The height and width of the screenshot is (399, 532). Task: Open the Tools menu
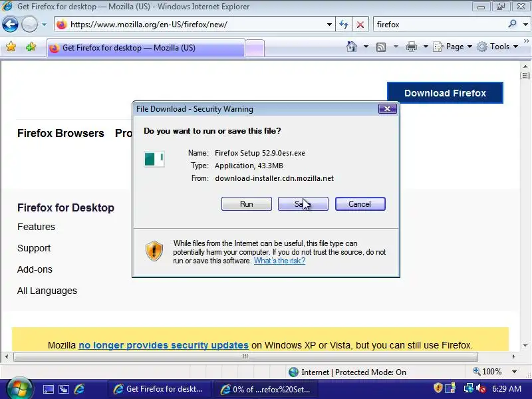coord(497,47)
